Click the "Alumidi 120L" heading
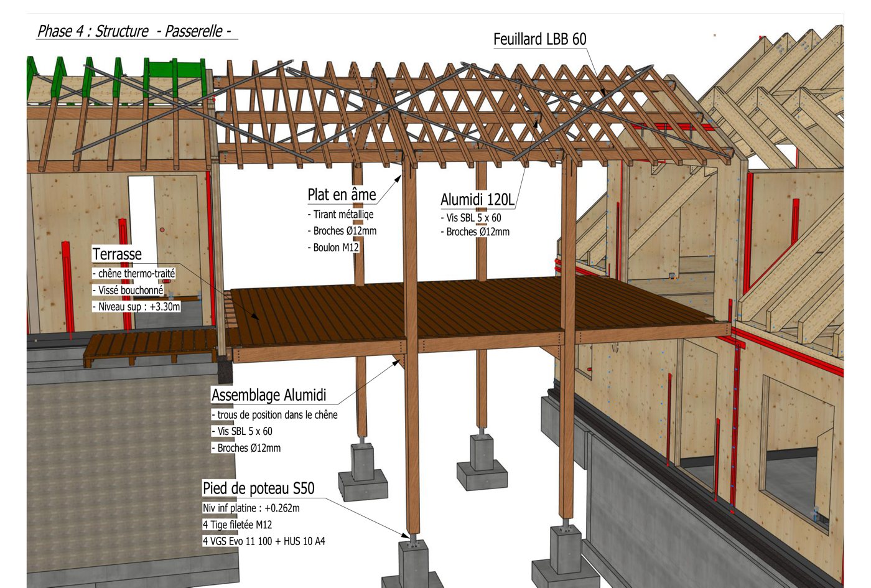871x588 pixels. 478,200
